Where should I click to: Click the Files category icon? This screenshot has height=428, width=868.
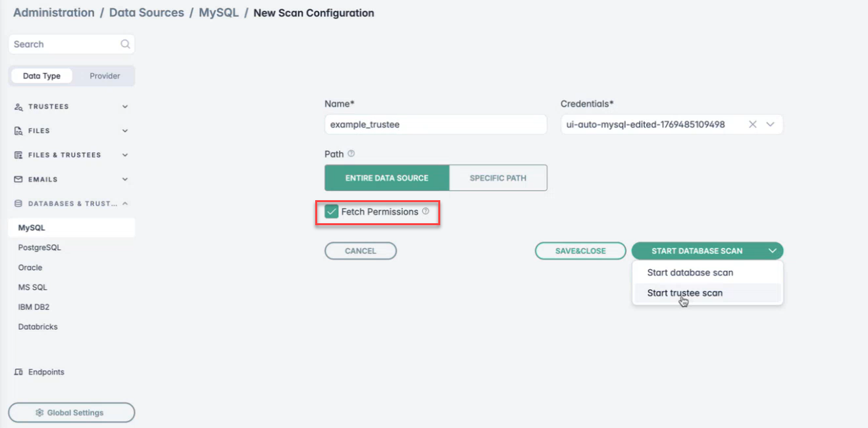(18, 131)
